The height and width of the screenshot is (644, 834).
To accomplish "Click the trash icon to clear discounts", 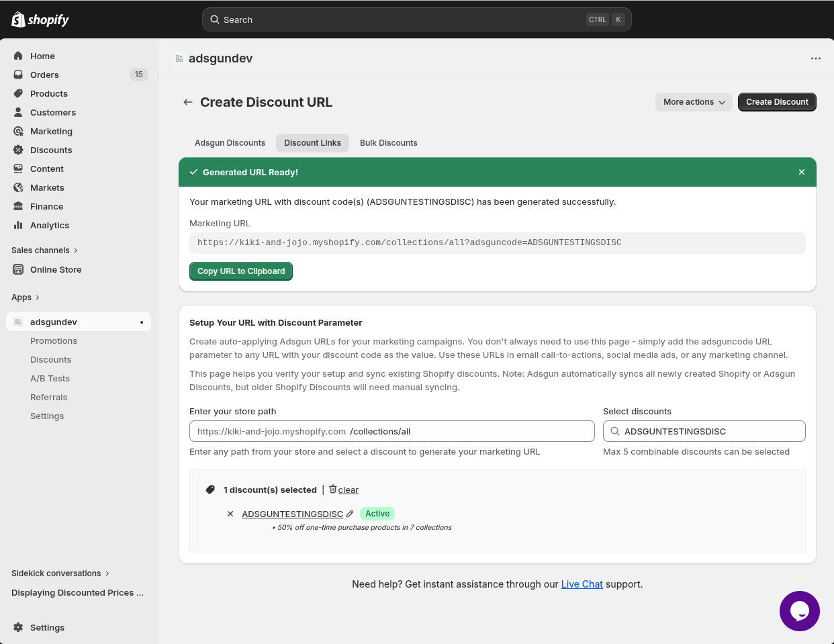I will tap(332, 489).
